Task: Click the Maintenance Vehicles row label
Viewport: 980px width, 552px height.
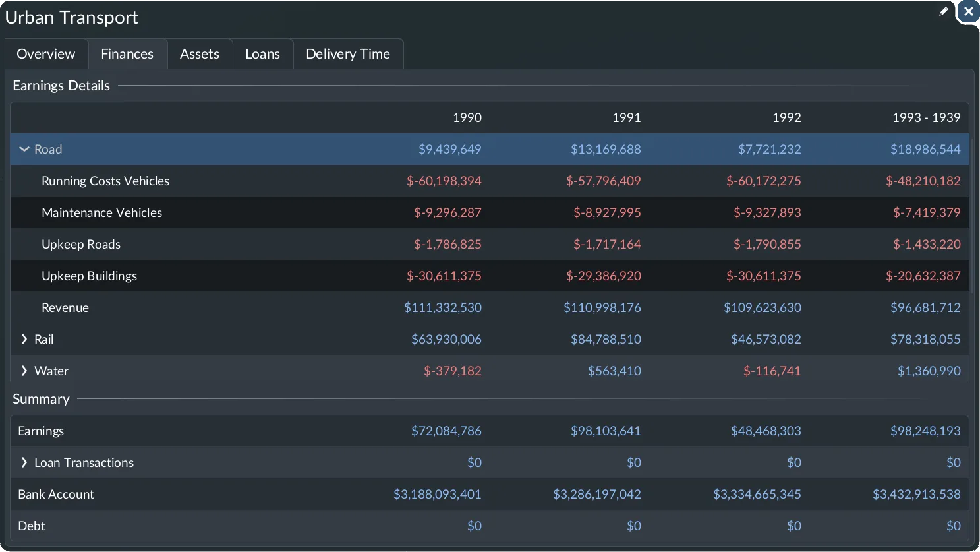Action: pyautogui.click(x=101, y=212)
